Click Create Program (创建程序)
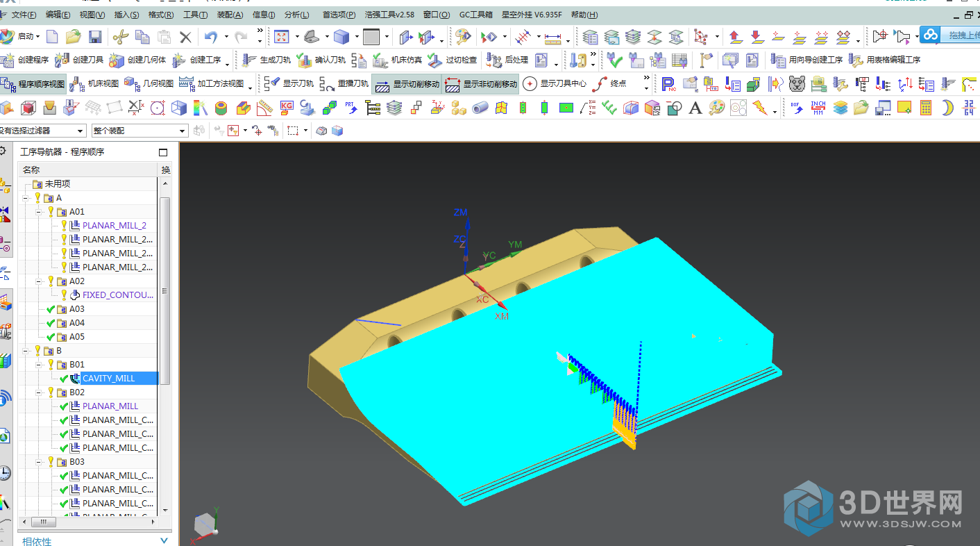 pos(25,60)
